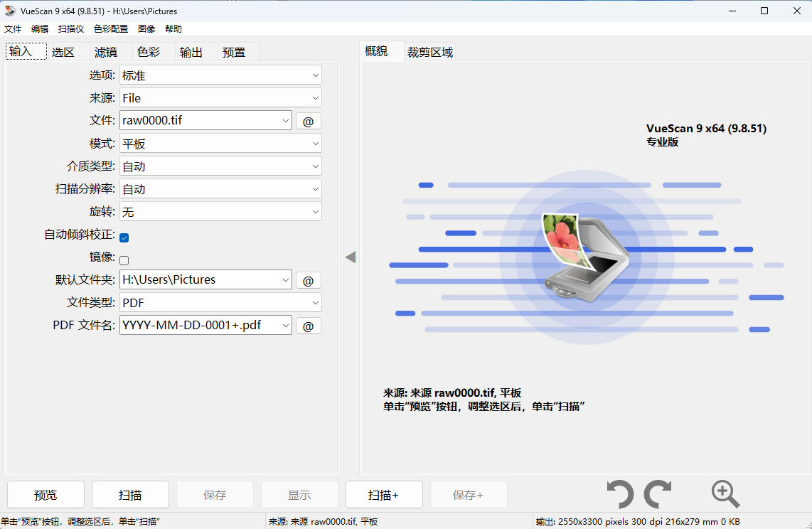Click the VueScan 9 x64 (9.8.51) heading text

tap(706, 129)
